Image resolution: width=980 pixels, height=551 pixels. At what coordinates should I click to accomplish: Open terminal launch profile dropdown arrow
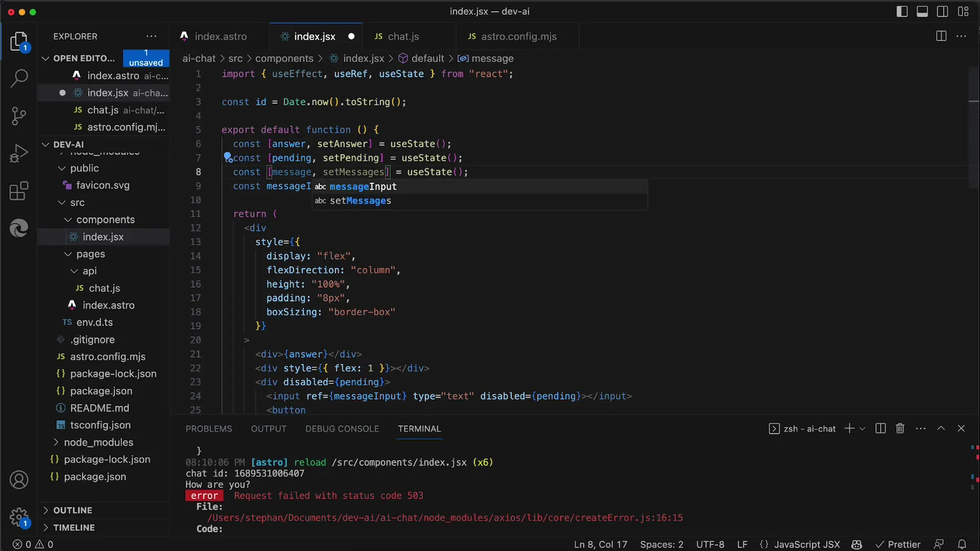pos(862,428)
